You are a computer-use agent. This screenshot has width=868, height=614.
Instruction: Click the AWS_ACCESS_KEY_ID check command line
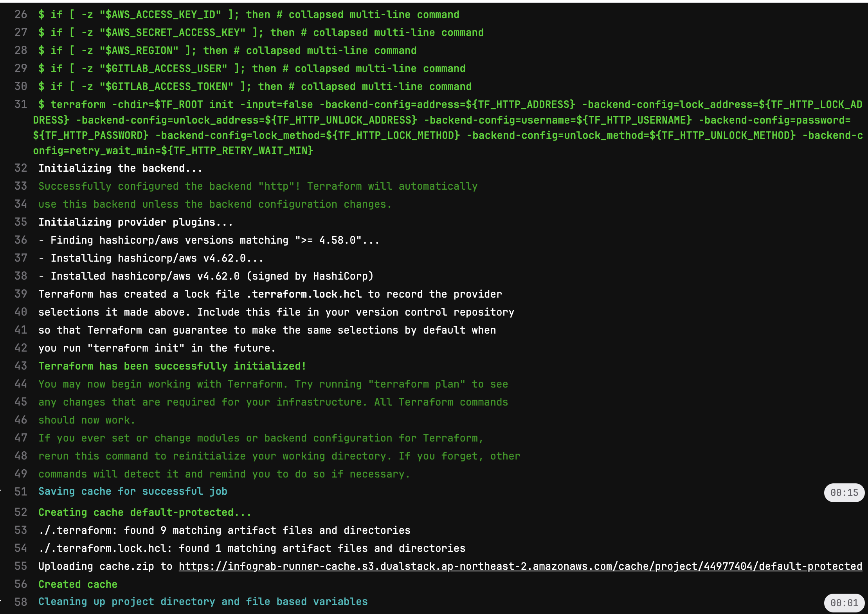point(249,14)
